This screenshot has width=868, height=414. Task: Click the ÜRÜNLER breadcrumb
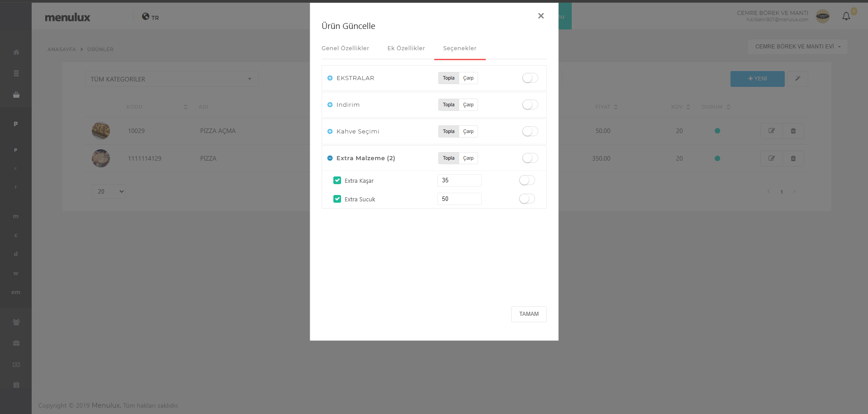click(100, 49)
